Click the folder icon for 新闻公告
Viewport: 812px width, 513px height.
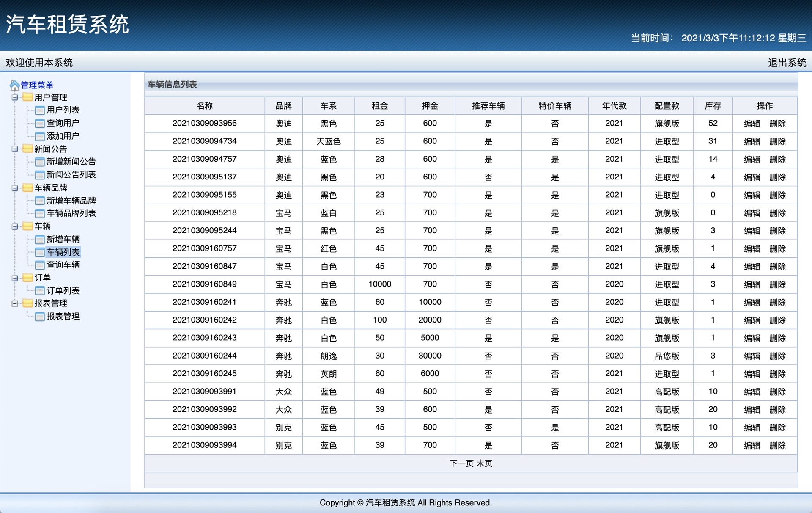[x=28, y=149]
